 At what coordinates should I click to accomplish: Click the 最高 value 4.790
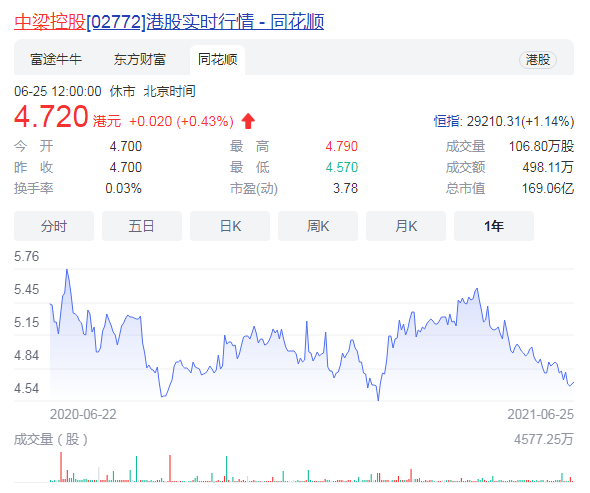[x=341, y=146]
